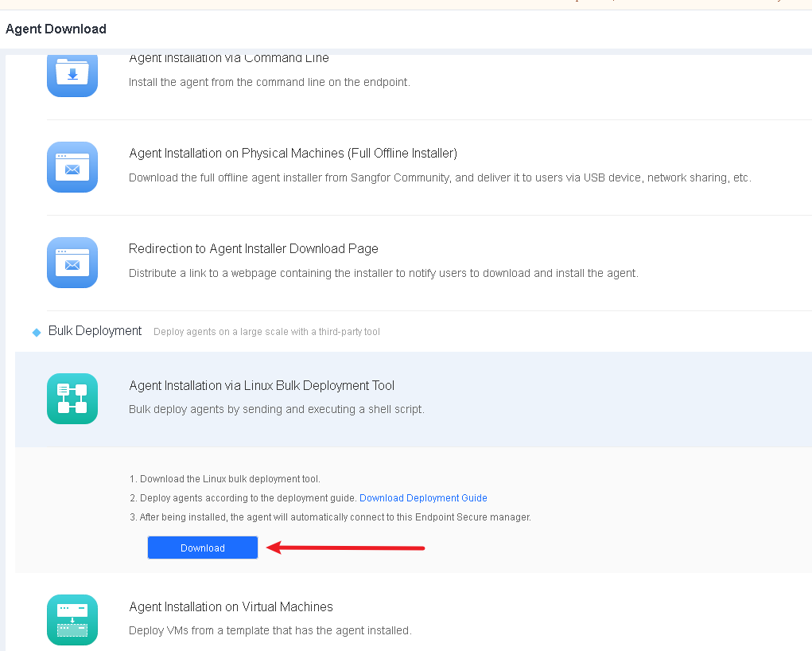Expand Agent Installation on Physical Machines title
This screenshot has height=651, width=812.
[293, 153]
